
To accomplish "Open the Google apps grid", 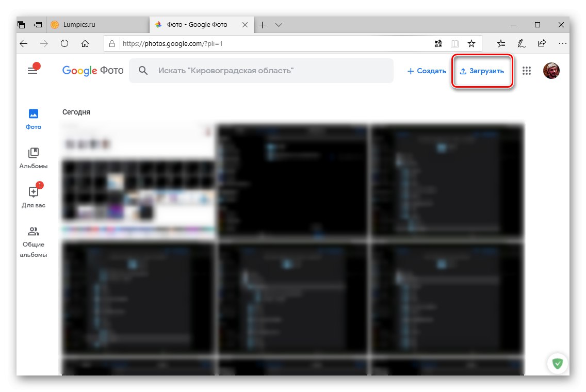I will tap(527, 71).
